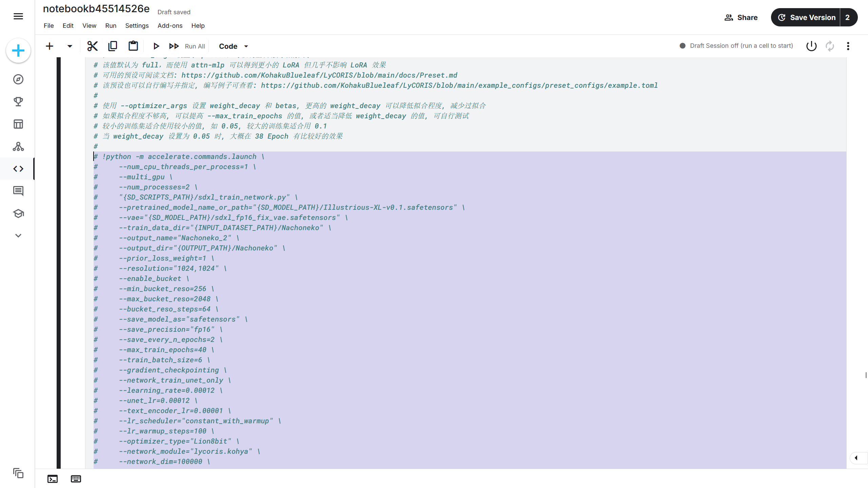Open Discussions icon in sidebar
The width and height of the screenshot is (868, 488).
coord(18,191)
